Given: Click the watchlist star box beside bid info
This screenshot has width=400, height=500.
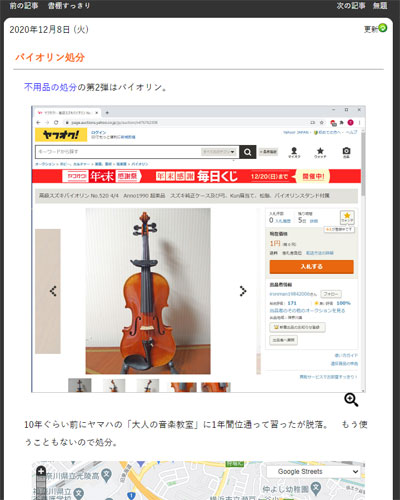Looking at the screenshot, I should [x=347, y=217].
